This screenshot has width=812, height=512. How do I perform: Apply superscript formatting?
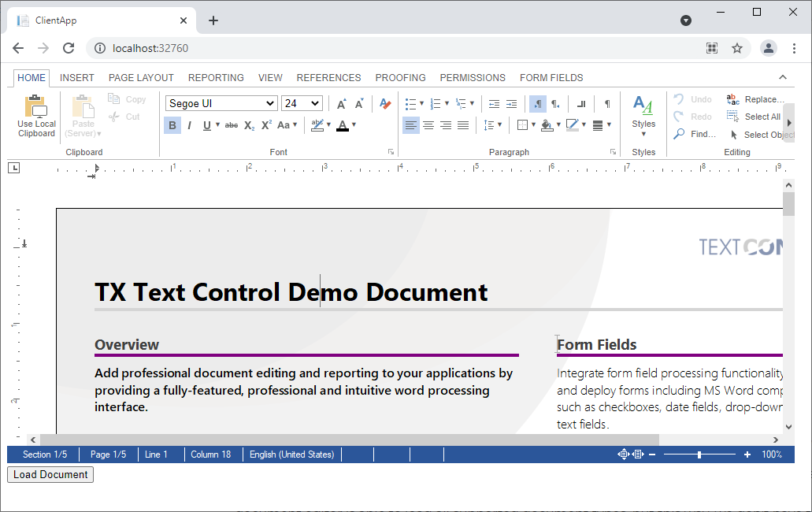tap(266, 125)
